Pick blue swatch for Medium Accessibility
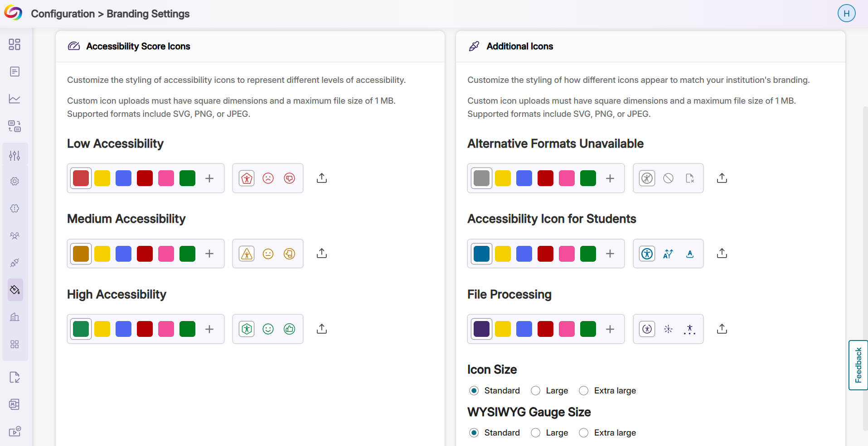 coord(123,254)
